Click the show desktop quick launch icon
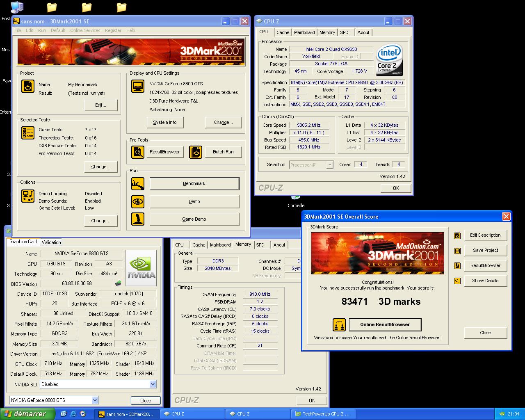Screen dimensions: 525x420 coord(64,414)
